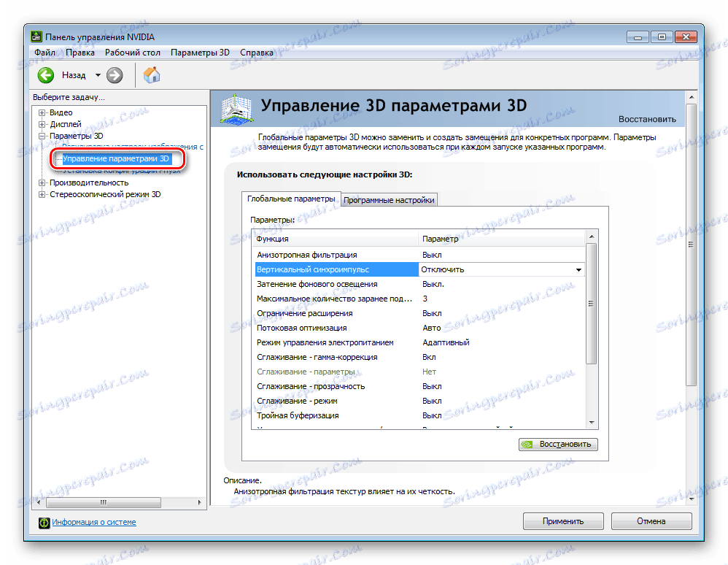Screen dimensions: 728x565
Task: Expand the Производительность tree node
Action: pyautogui.click(x=42, y=182)
